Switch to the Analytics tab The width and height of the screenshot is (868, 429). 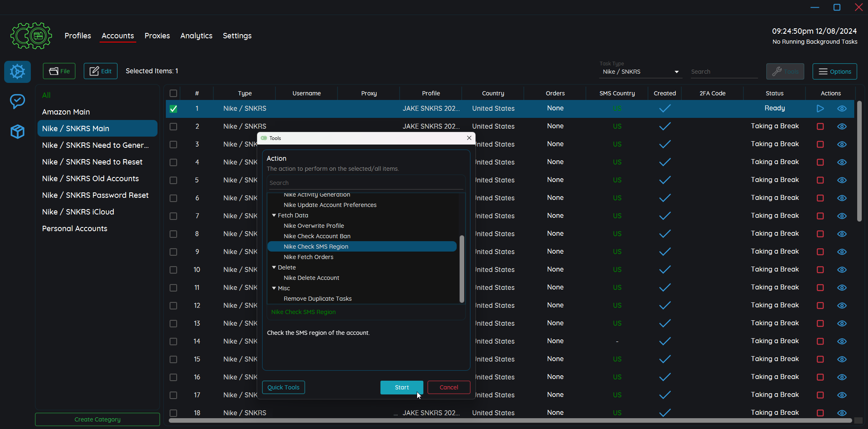coord(196,36)
